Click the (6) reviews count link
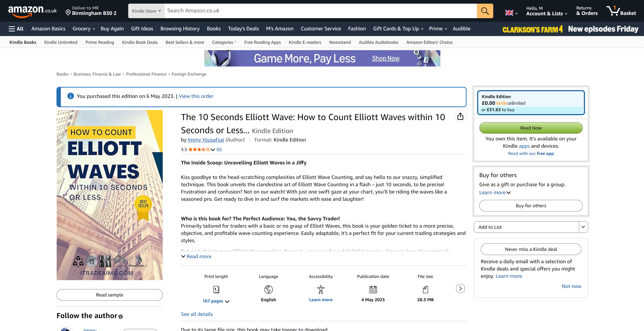 pos(219,150)
